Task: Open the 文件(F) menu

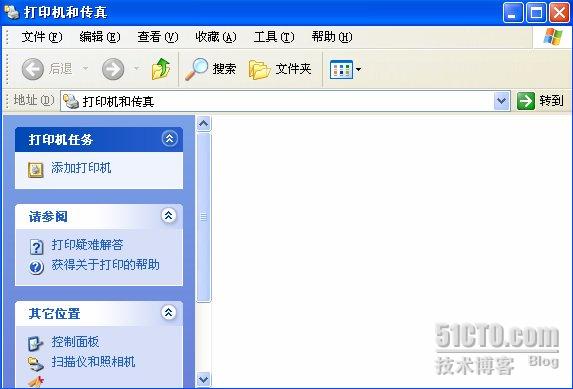Action: (42, 37)
